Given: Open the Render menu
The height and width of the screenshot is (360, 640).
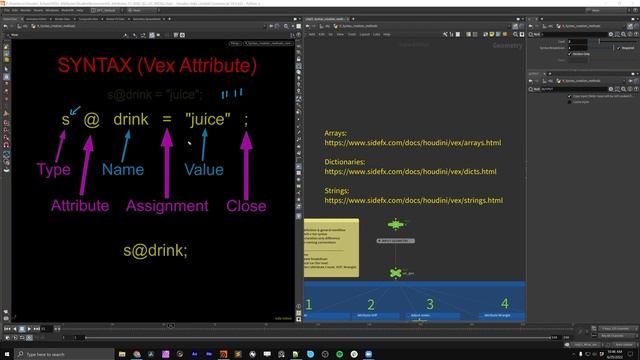Looking at the screenshot, I should [x=25, y=10].
